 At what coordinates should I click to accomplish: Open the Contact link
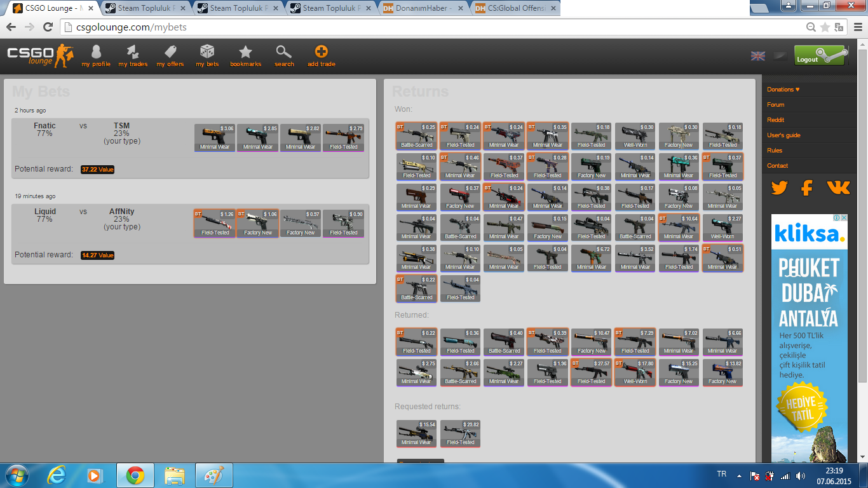click(x=777, y=165)
